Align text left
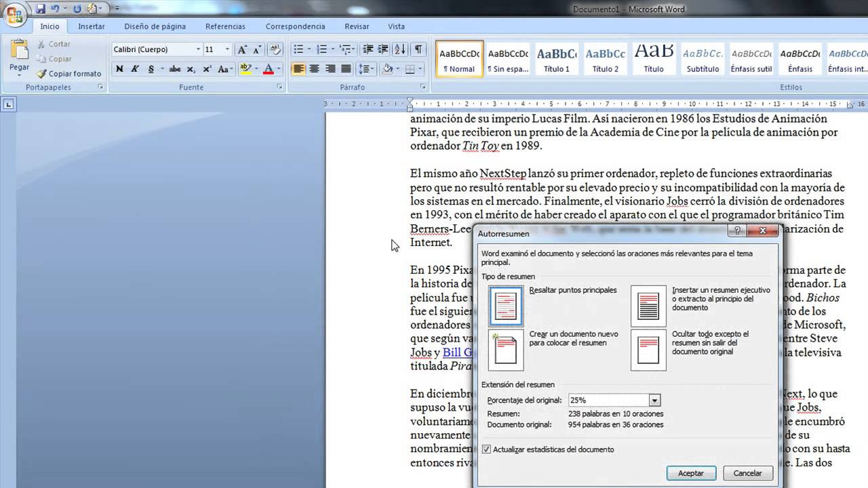The height and width of the screenshot is (488, 868). (298, 68)
